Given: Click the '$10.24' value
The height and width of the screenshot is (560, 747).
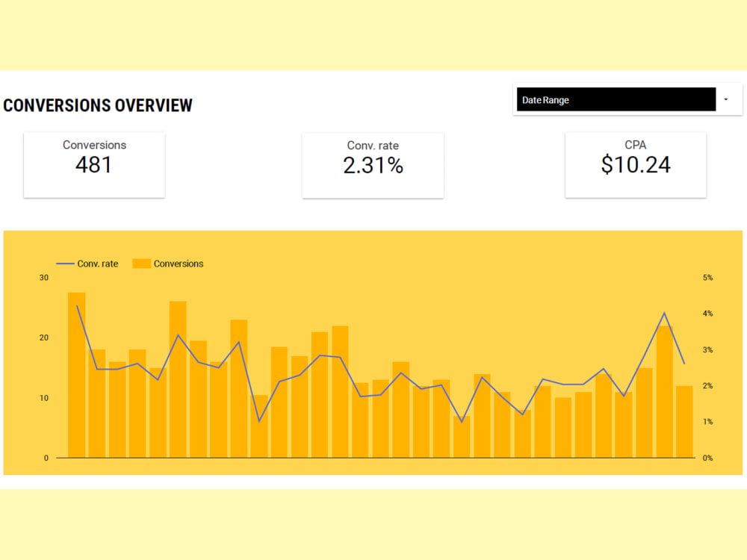Looking at the screenshot, I should 636,165.
